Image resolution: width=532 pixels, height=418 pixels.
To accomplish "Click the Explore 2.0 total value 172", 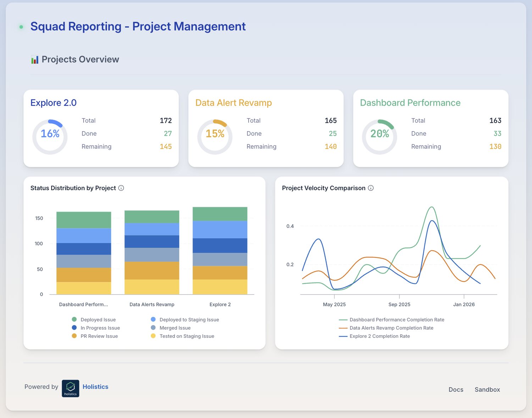I will 166,121.
